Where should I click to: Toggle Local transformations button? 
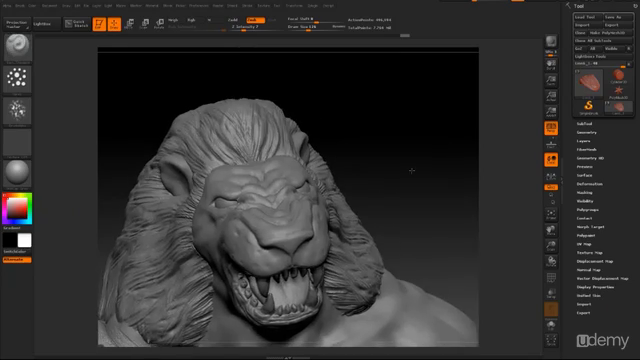551,160
